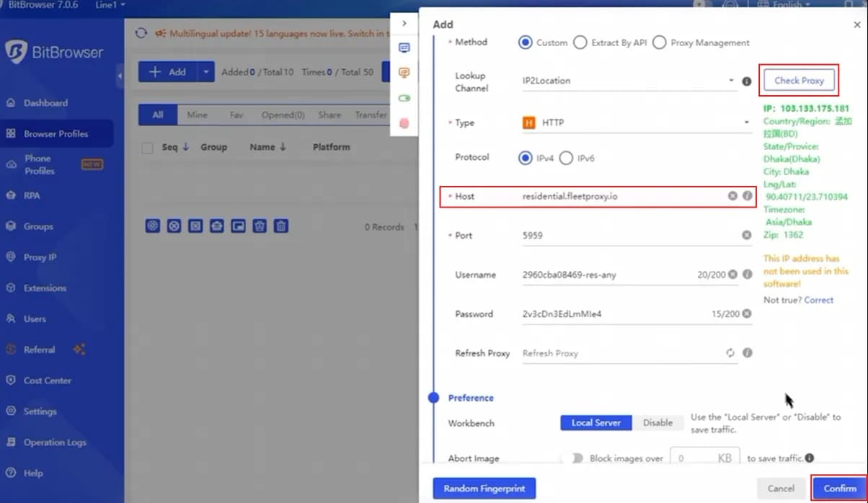The image size is (868, 503).
Task: Click the circled X icon in bottom toolbar
Action: point(174,226)
